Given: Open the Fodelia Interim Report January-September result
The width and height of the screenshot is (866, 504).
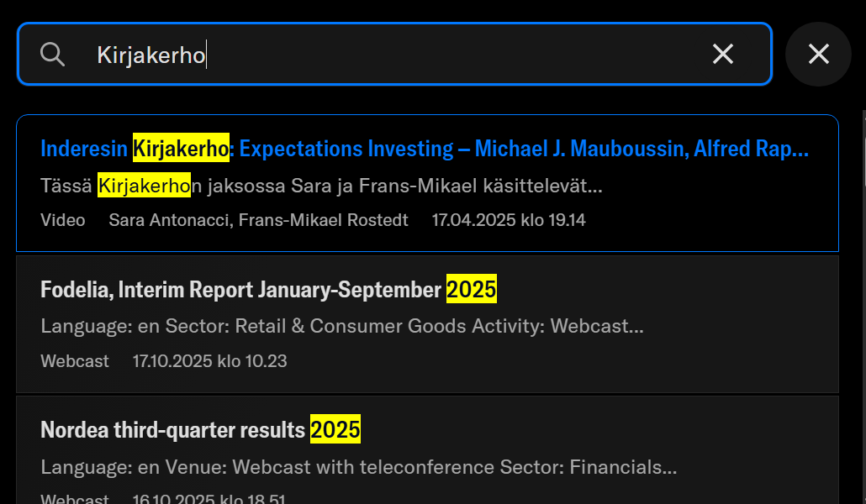Looking at the screenshot, I should 242,290.
